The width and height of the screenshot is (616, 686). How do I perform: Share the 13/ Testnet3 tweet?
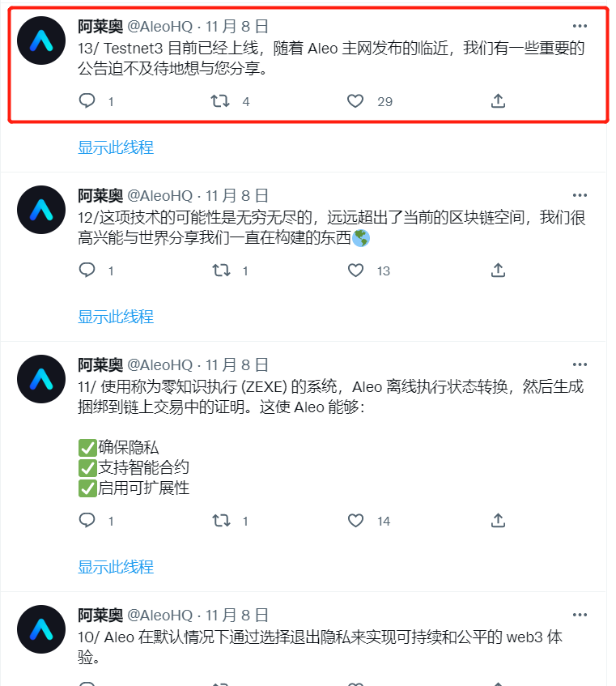[498, 100]
